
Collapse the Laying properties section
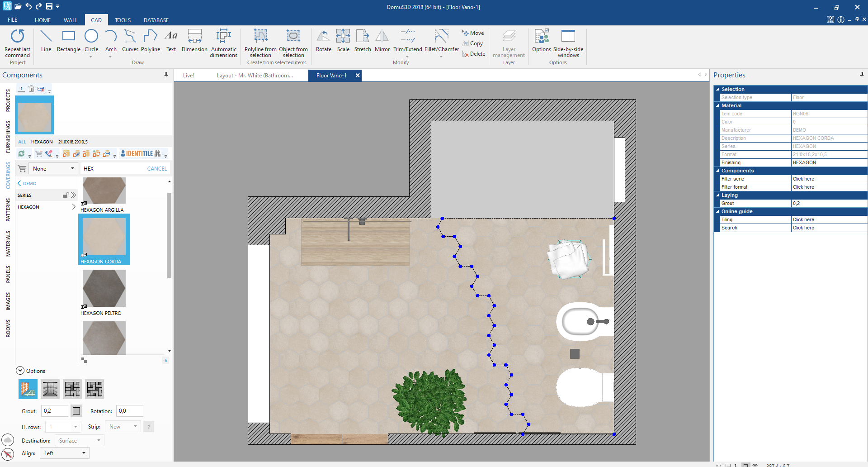point(717,195)
